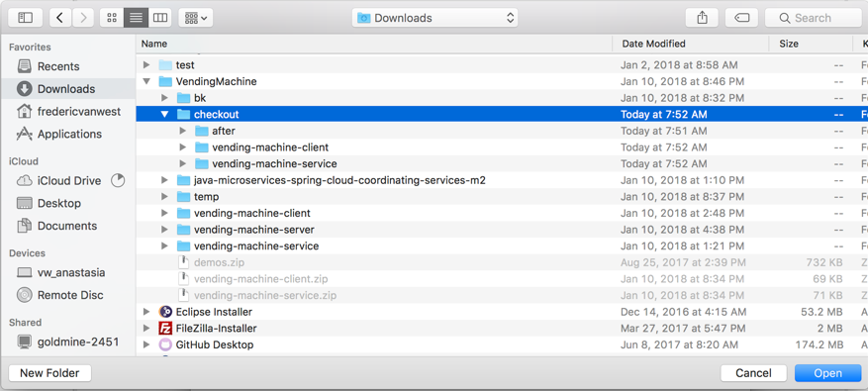
Task: Click the Dec 14, 2016 date cell
Action: coord(683,312)
